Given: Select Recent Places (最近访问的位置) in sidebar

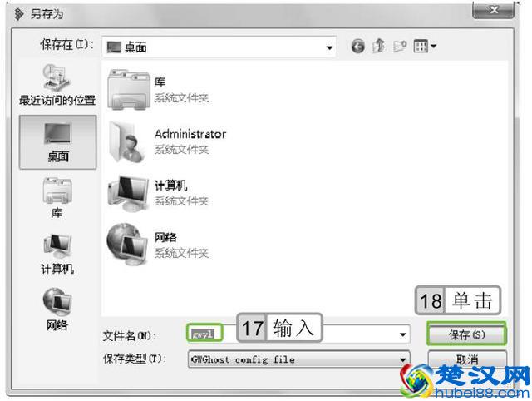Looking at the screenshot, I should click(x=57, y=86).
